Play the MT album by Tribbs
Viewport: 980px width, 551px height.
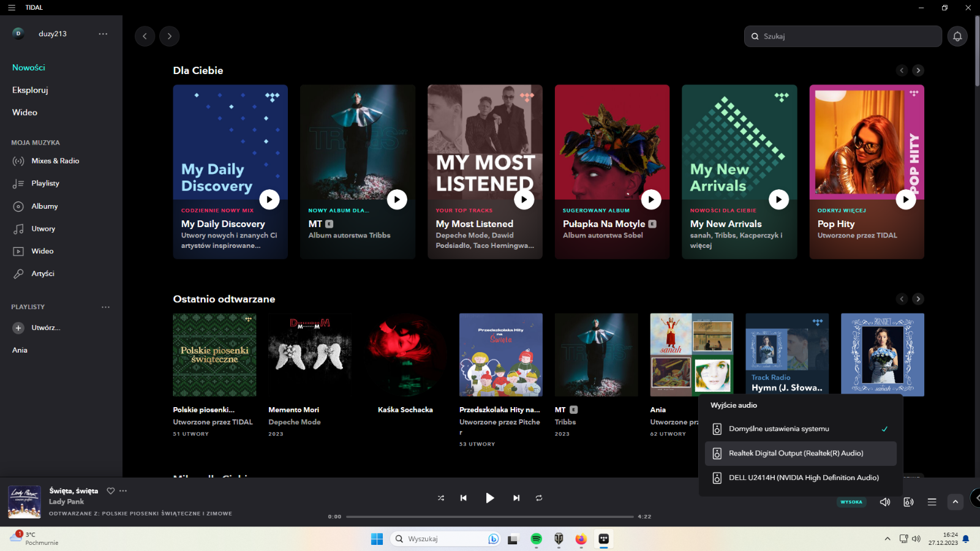(397, 199)
